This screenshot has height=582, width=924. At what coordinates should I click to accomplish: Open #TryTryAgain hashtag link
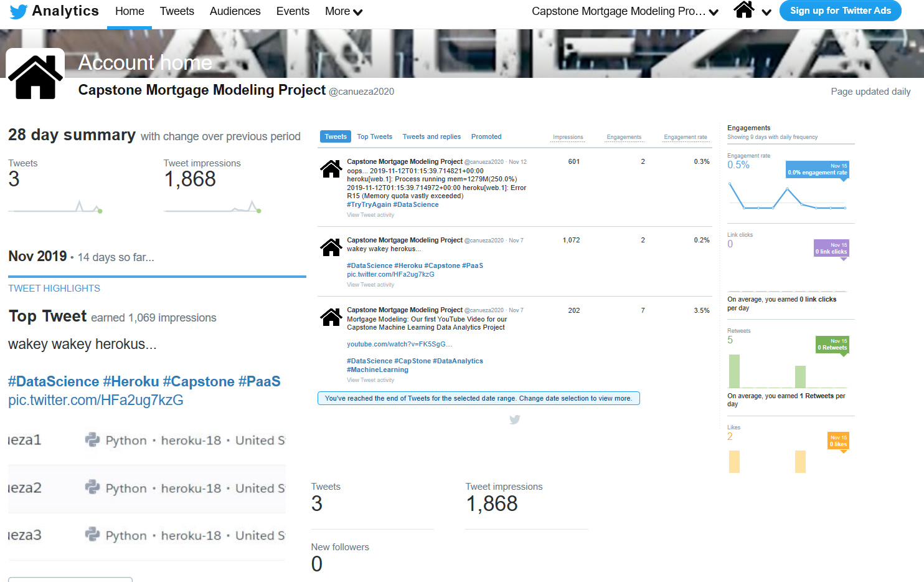click(369, 204)
